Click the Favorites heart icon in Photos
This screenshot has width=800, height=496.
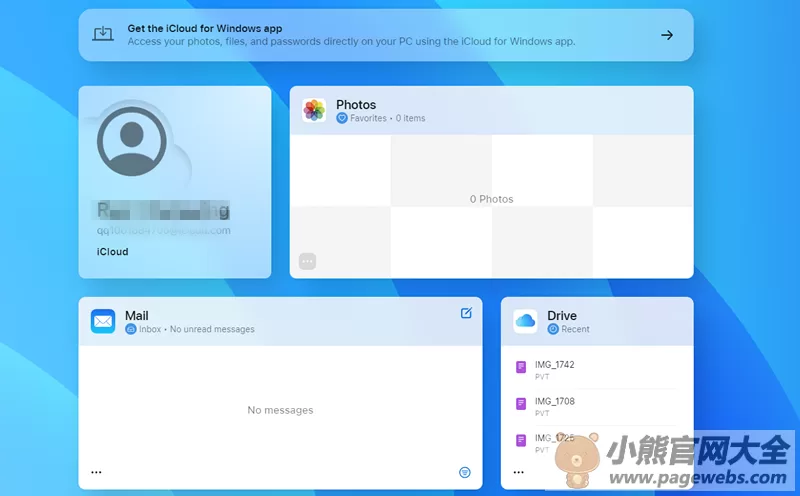342,118
